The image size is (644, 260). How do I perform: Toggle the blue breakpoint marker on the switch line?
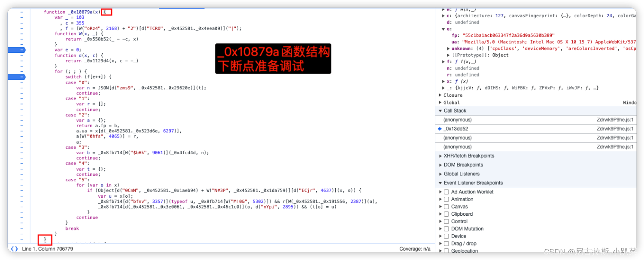pyautogui.click(x=16, y=77)
